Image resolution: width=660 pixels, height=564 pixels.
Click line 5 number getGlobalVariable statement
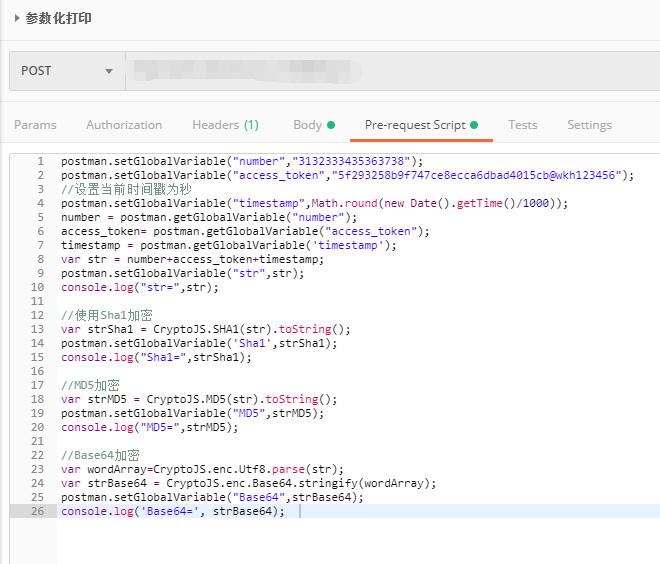pyautogui.click(x=209, y=217)
